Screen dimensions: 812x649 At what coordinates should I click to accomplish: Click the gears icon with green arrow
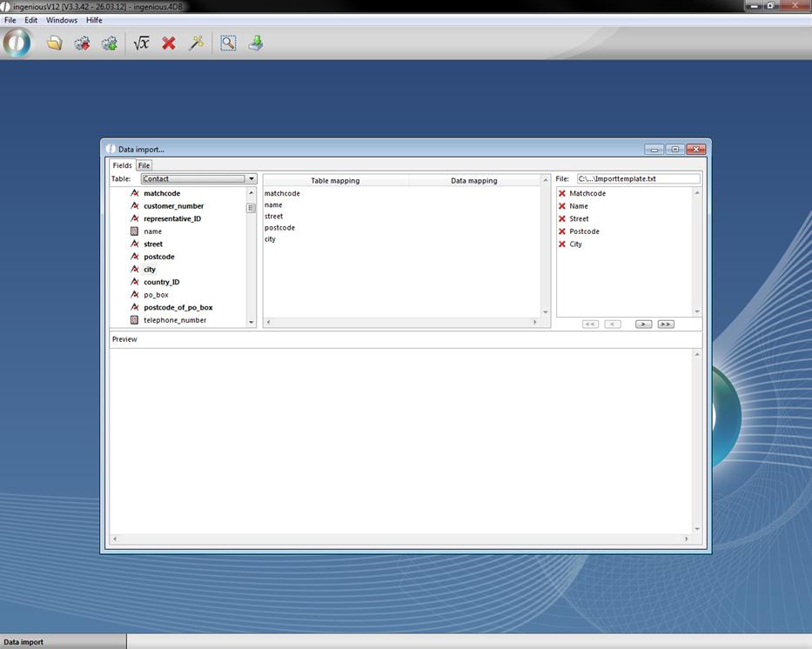109,43
